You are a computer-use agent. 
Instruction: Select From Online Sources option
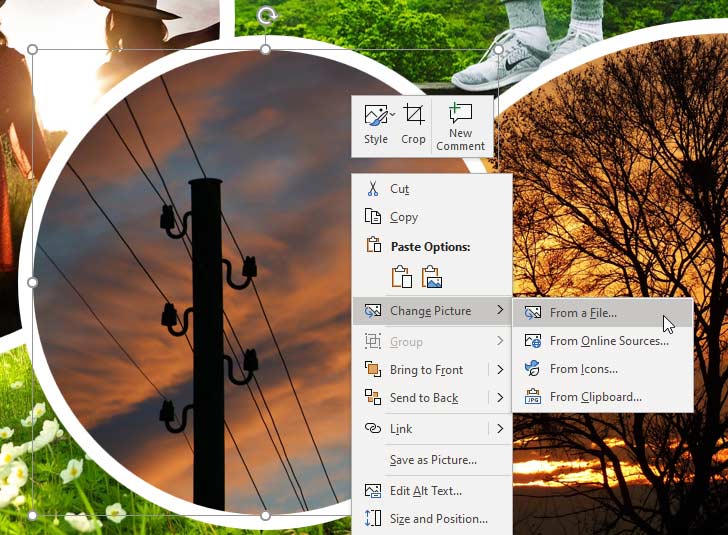pos(608,341)
